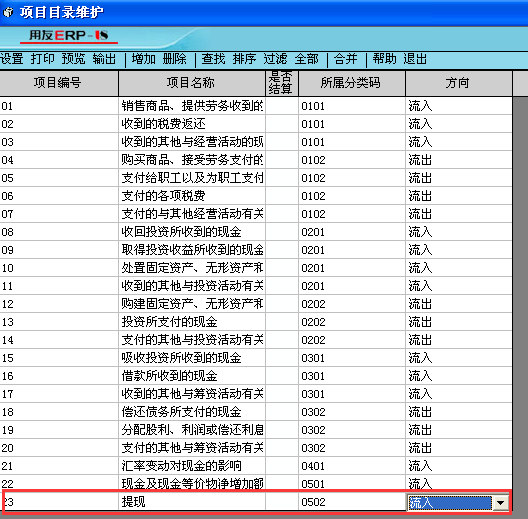The image size is (528, 519).
Task: Add a new item with 增加
Action: [x=144, y=59]
